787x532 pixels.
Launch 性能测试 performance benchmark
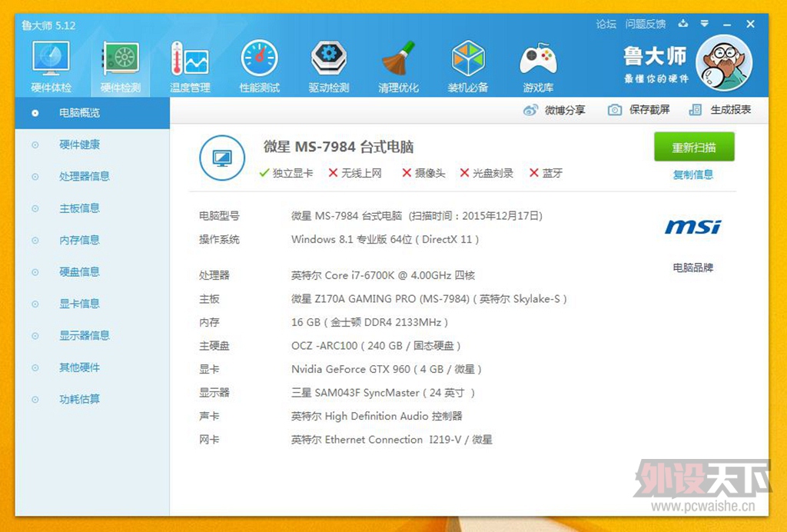[259, 67]
